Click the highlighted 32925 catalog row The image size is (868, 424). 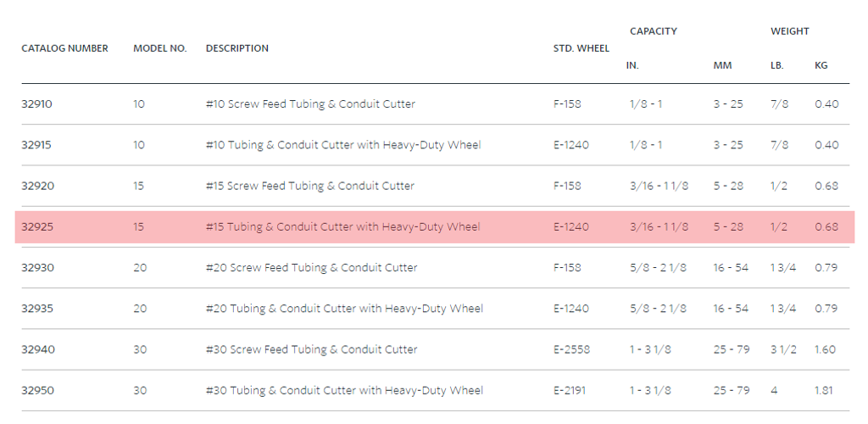pos(435,227)
